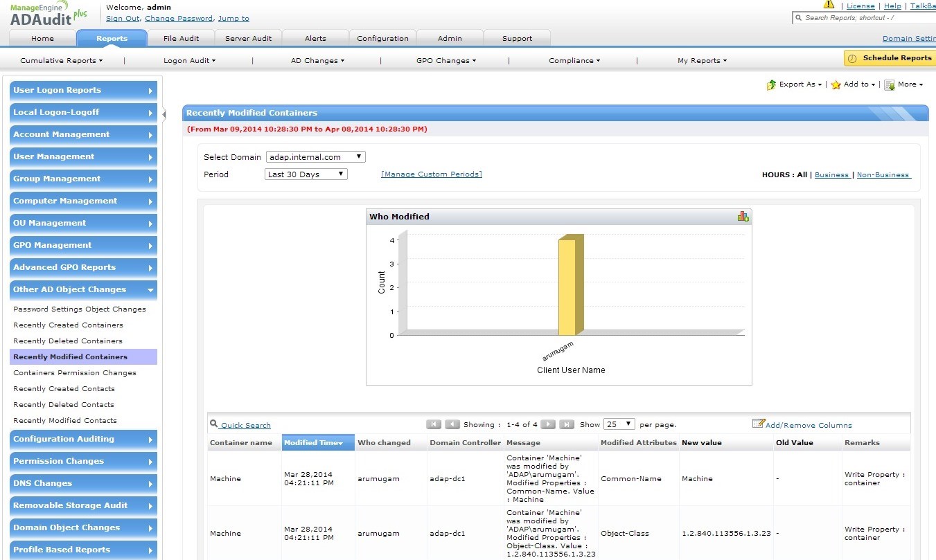Viewport: 936px width, 560px height.
Task: Open the Manage Custom Periods link
Action: (x=431, y=174)
